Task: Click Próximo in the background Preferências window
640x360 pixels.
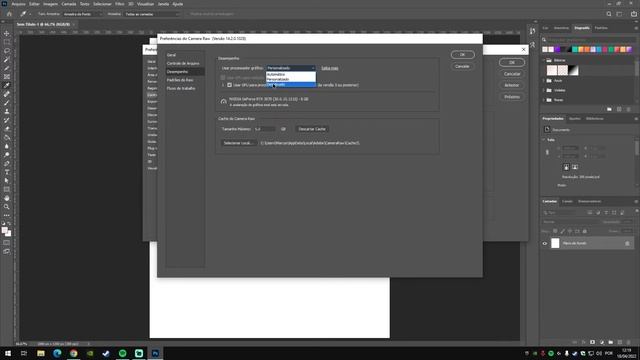Action: 512,97
